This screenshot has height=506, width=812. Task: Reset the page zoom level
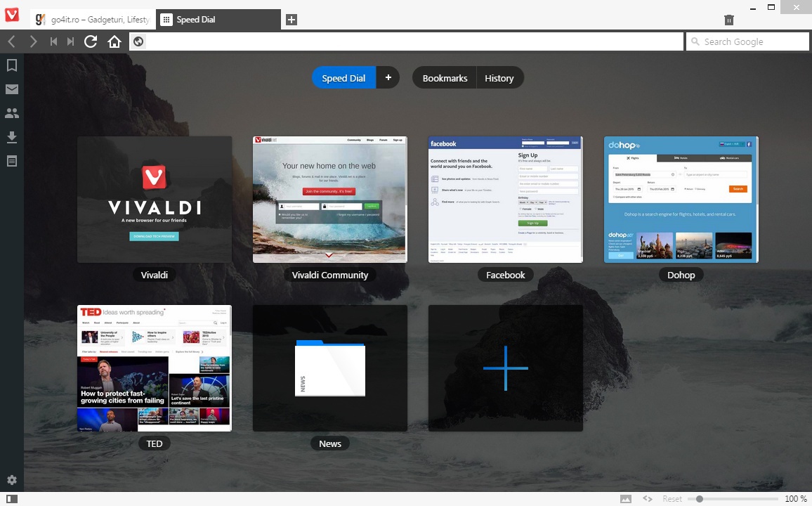(x=672, y=499)
